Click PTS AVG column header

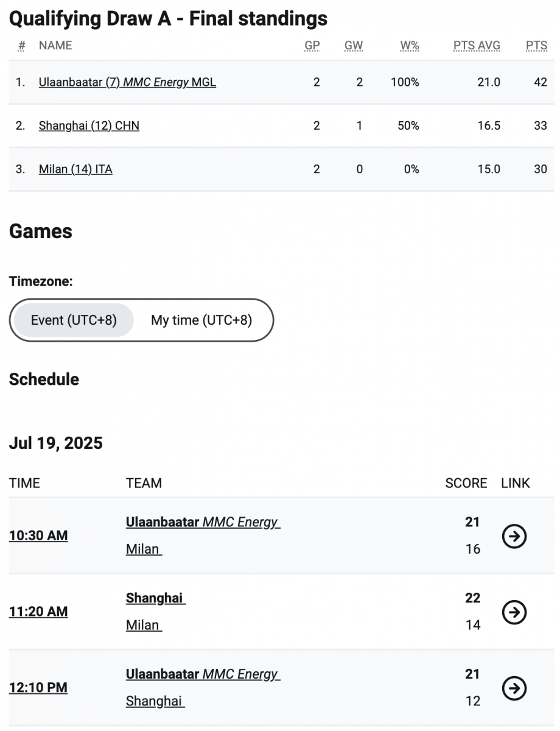point(477,46)
